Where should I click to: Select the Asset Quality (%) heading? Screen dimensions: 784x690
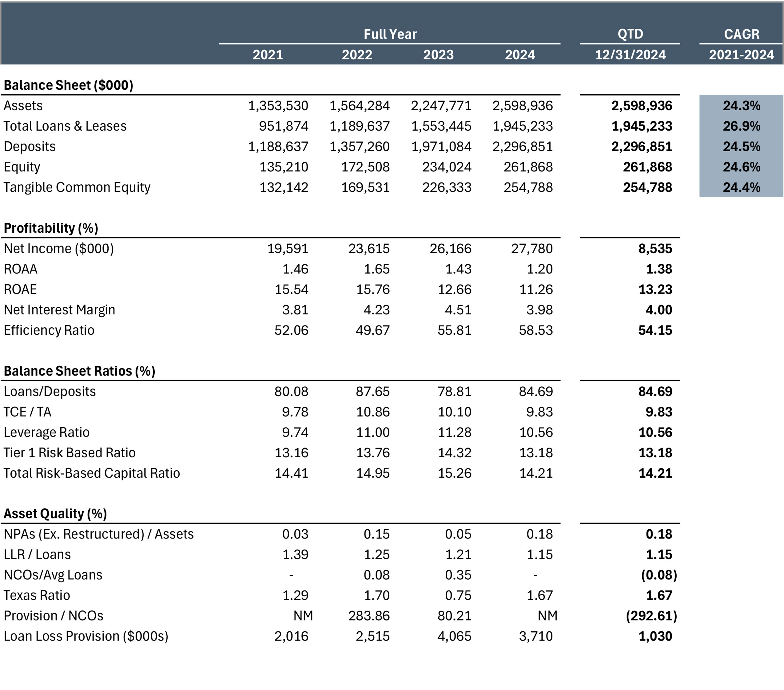55,514
